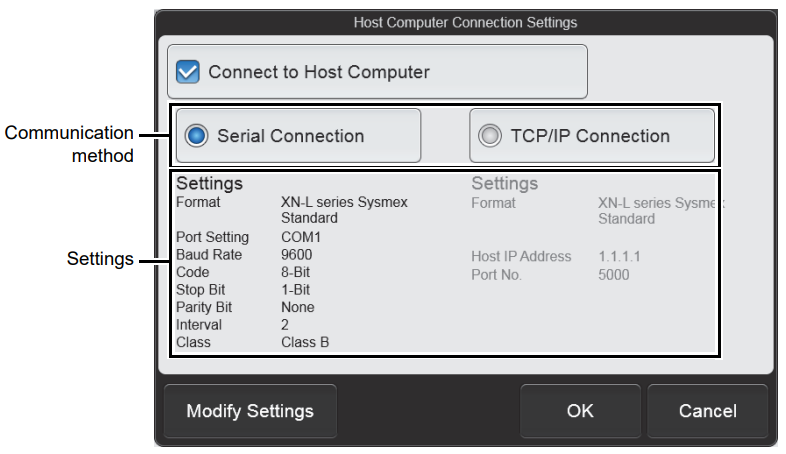
Task: Click the black serial Settings heading
Action: tap(209, 184)
